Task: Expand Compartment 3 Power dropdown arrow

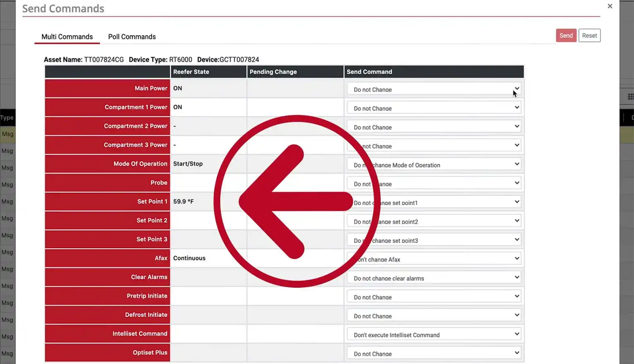Action: point(516,146)
